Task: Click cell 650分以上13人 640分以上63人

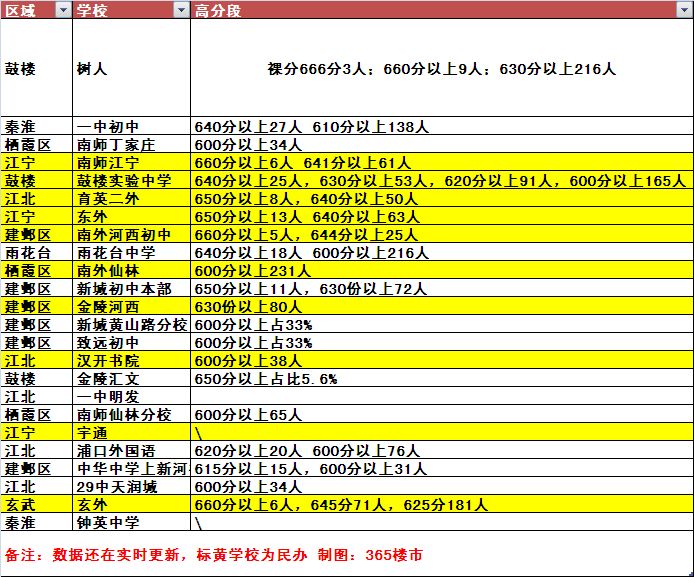Action: click(442, 217)
